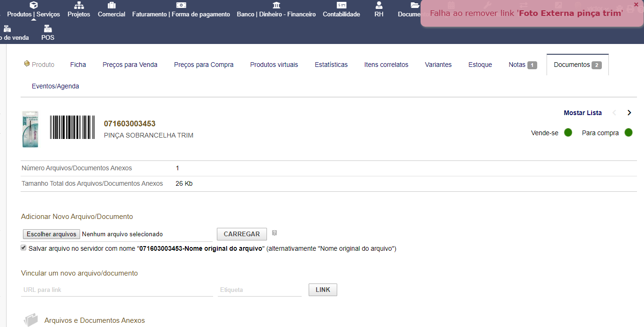The image size is (644, 327).
Task: Click the Banco | Dinheiro bank icon
Action: [276, 5]
